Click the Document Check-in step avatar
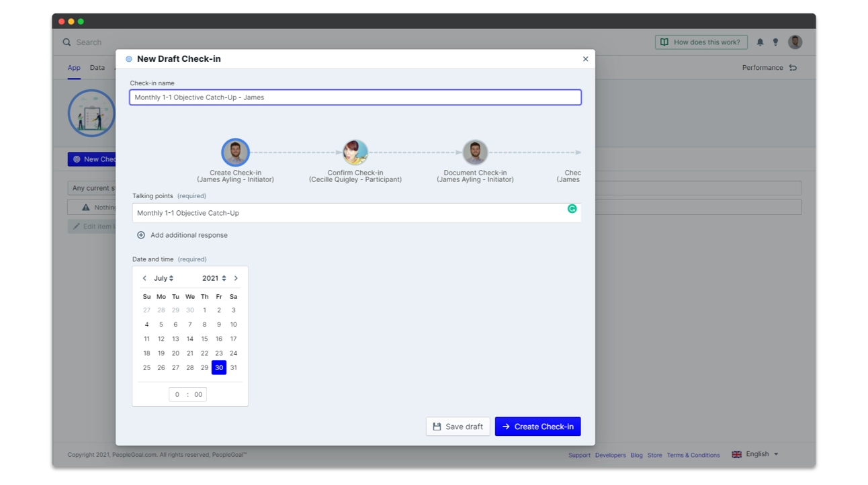The width and height of the screenshot is (868, 485). click(475, 152)
